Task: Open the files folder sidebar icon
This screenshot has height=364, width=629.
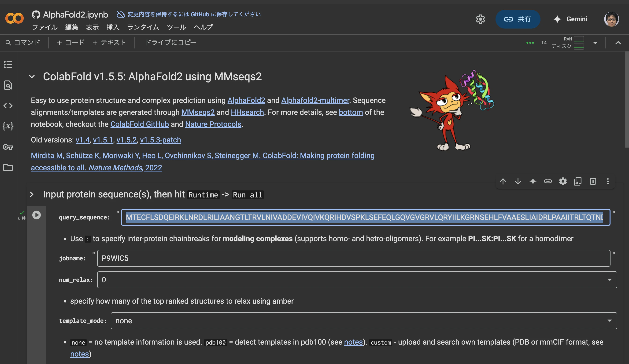Action: coord(8,167)
